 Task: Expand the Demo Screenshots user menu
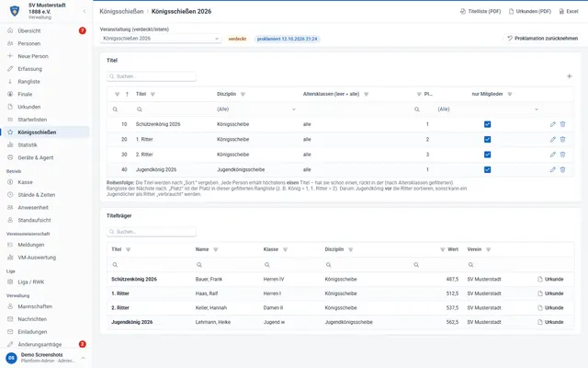coord(84,358)
